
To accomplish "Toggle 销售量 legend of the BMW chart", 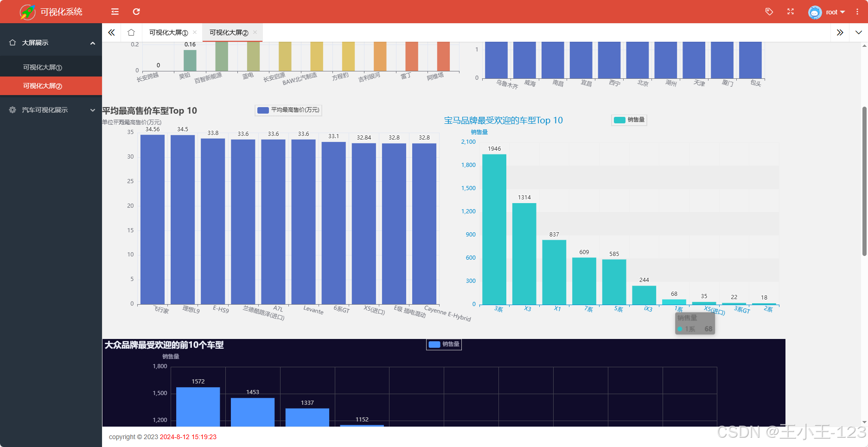I will 629,120.
